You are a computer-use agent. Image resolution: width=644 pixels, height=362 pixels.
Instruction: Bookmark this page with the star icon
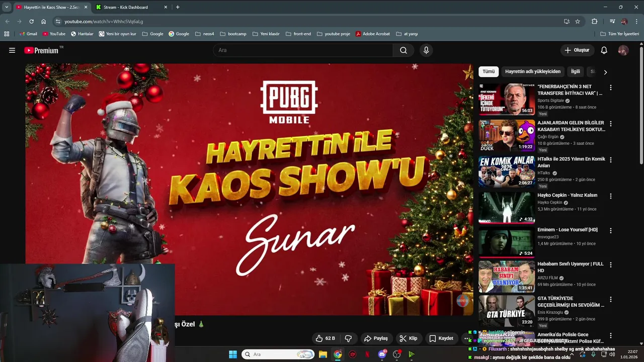578,22
